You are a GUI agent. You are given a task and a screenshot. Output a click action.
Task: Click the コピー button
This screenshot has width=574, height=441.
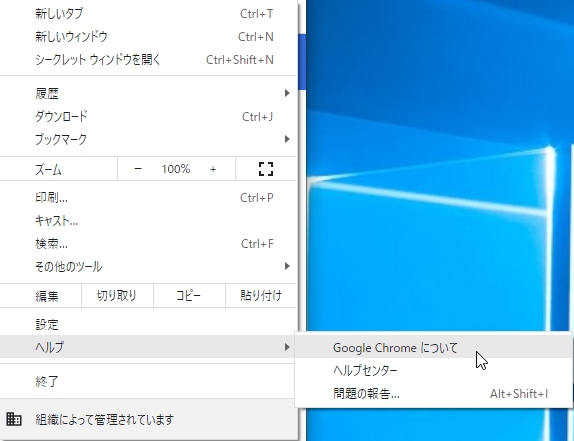coord(189,295)
